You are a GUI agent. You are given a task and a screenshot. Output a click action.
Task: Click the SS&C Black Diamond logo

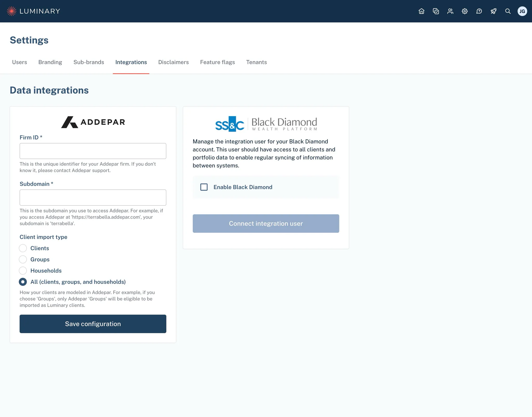click(x=266, y=124)
